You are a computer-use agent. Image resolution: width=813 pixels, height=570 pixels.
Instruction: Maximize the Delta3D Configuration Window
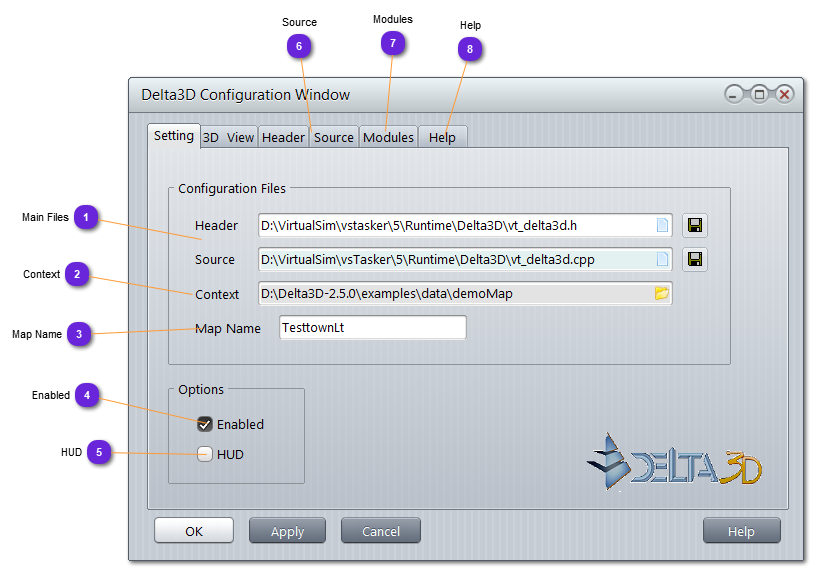tap(759, 95)
